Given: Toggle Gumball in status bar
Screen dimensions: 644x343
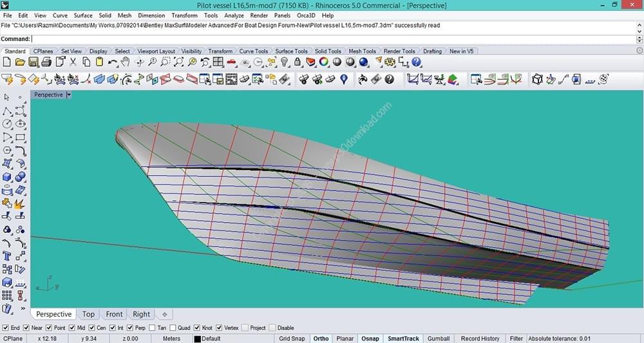Looking at the screenshot, I should 438,338.
